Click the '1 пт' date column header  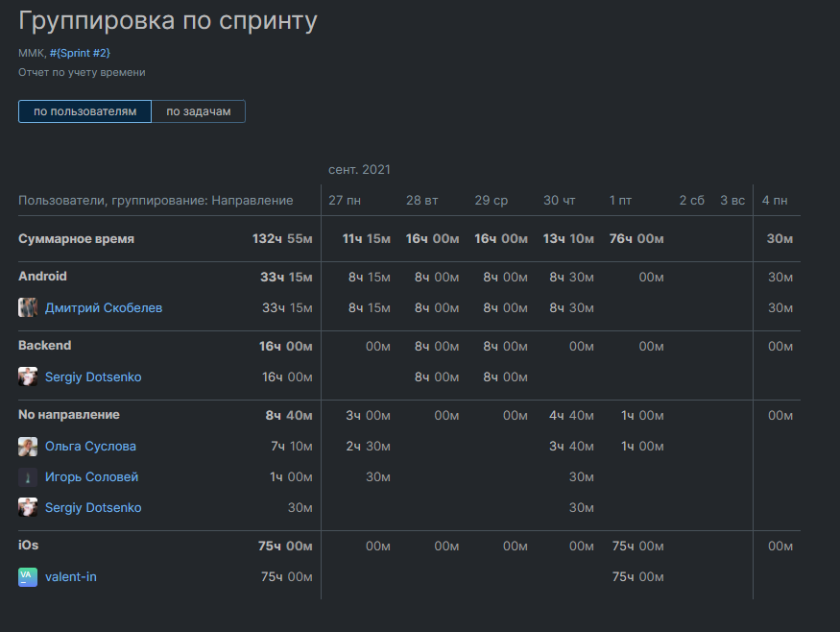pyautogui.click(x=620, y=201)
